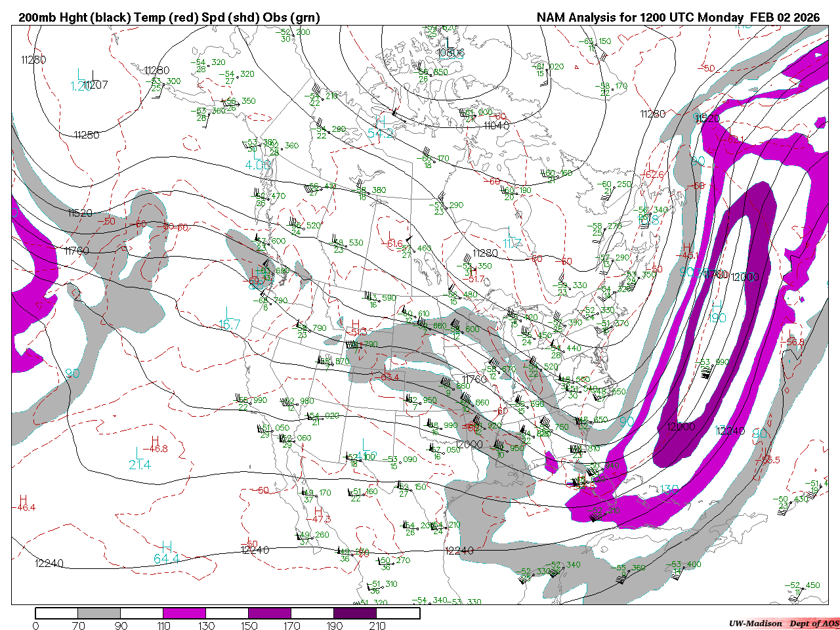Image resolution: width=840 pixels, height=630 pixels.
Task: Click the cyan 4.00 speed label
Action: click(258, 165)
